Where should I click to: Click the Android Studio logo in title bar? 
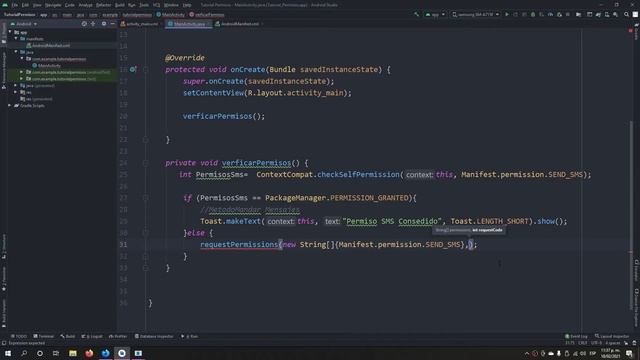pyautogui.click(x=5, y=5)
